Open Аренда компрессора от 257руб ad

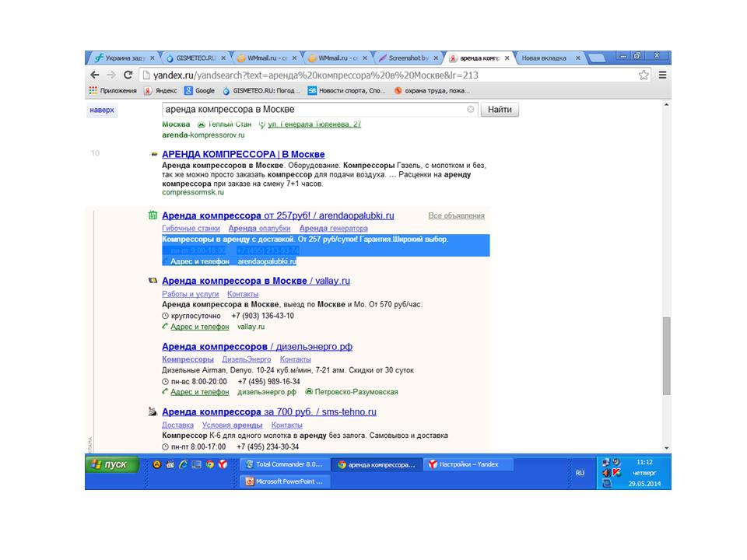[278, 215]
